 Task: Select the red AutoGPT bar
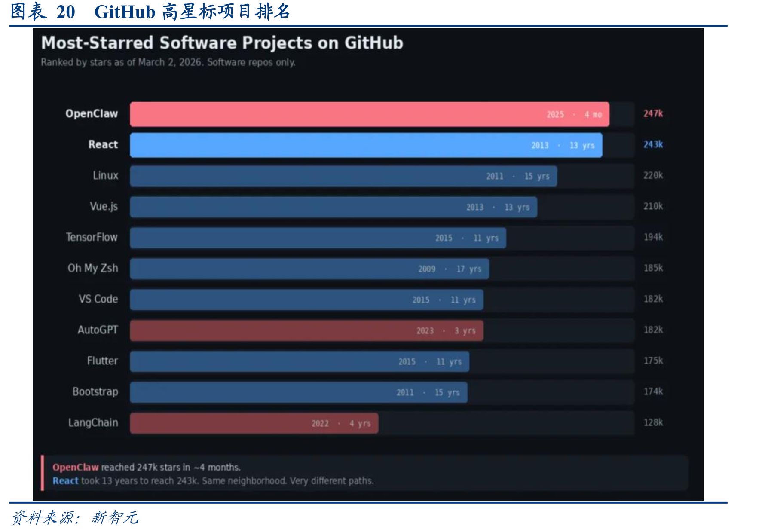306,330
